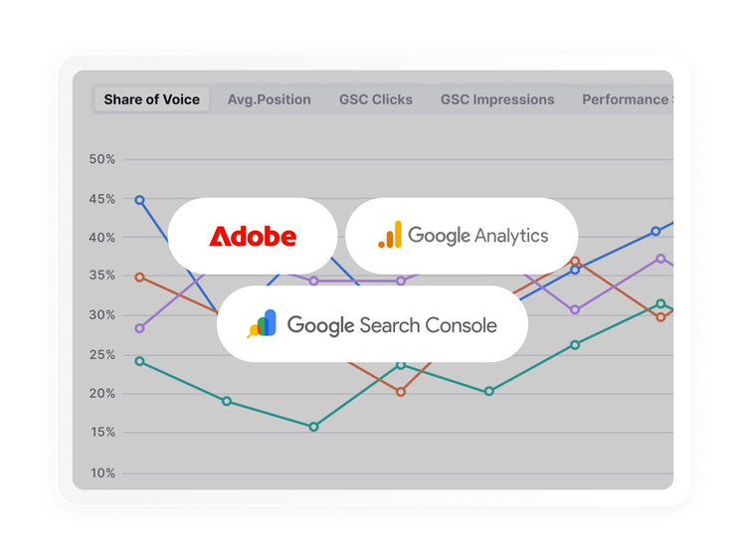The height and width of the screenshot is (560, 746).
Task: Open the partially visible Performance tab
Action: click(x=626, y=99)
